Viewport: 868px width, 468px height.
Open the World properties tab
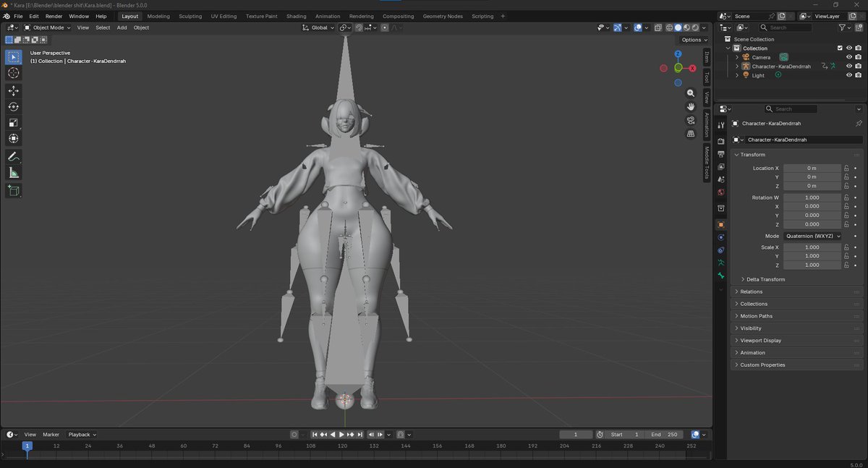point(721,192)
